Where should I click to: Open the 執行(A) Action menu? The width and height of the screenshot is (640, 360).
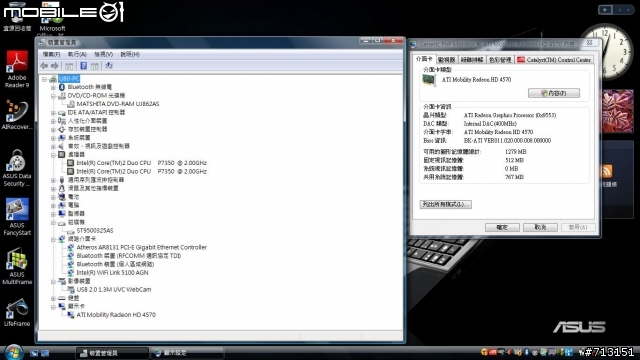coord(77,54)
